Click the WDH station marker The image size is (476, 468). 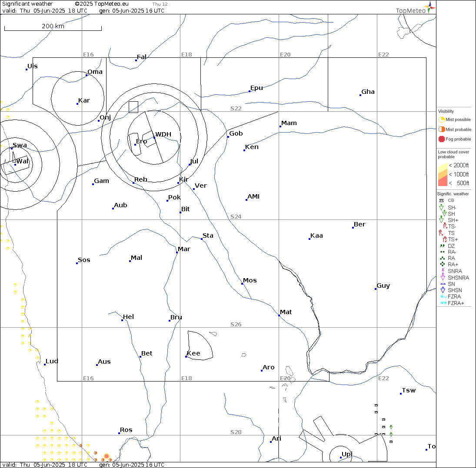click(154, 138)
